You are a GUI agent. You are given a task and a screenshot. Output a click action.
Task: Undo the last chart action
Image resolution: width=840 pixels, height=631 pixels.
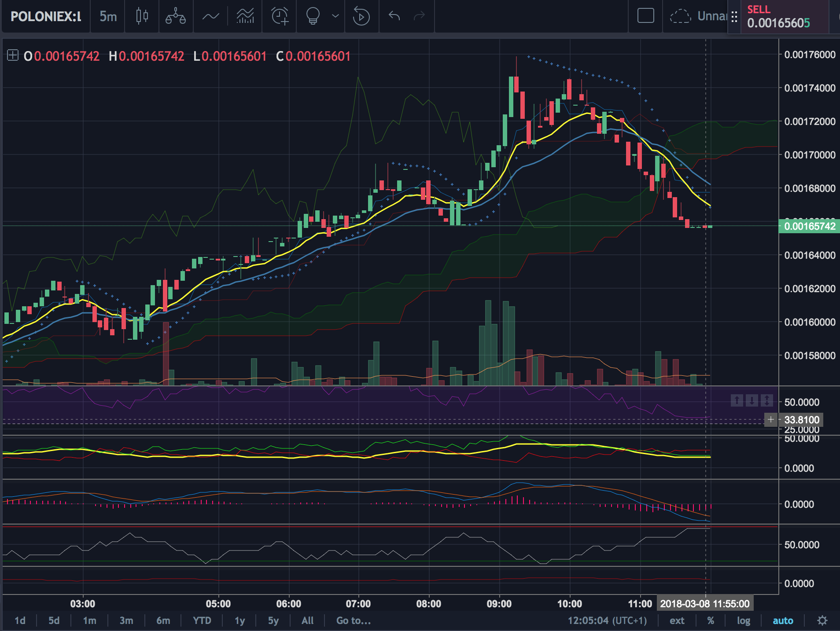click(x=394, y=17)
